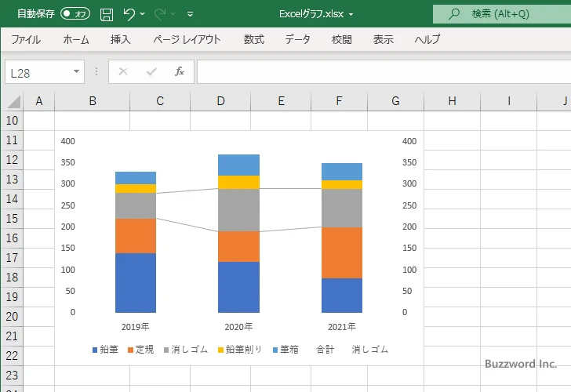The image size is (571, 392).
Task: Open the ページ レイアウト tab
Action: 187,39
